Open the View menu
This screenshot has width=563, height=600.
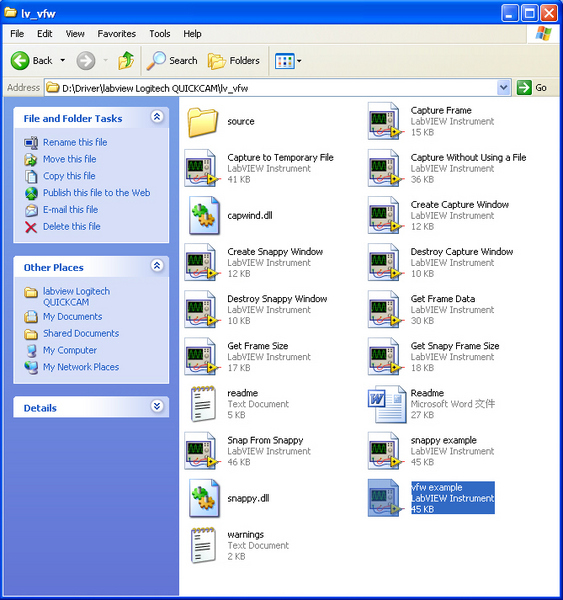pyautogui.click(x=75, y=34)
